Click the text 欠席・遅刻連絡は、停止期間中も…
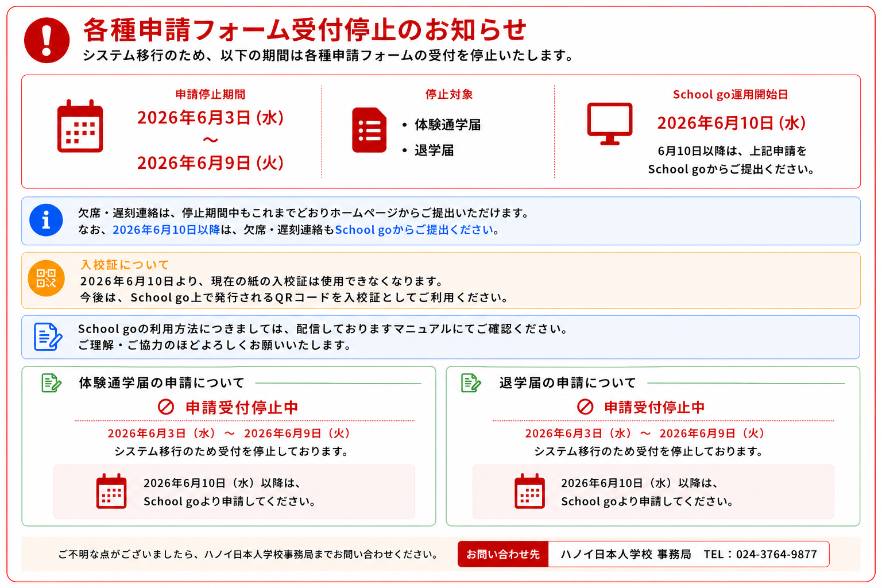This screenshot has width=882, height=588. click(x=303, y=213)
